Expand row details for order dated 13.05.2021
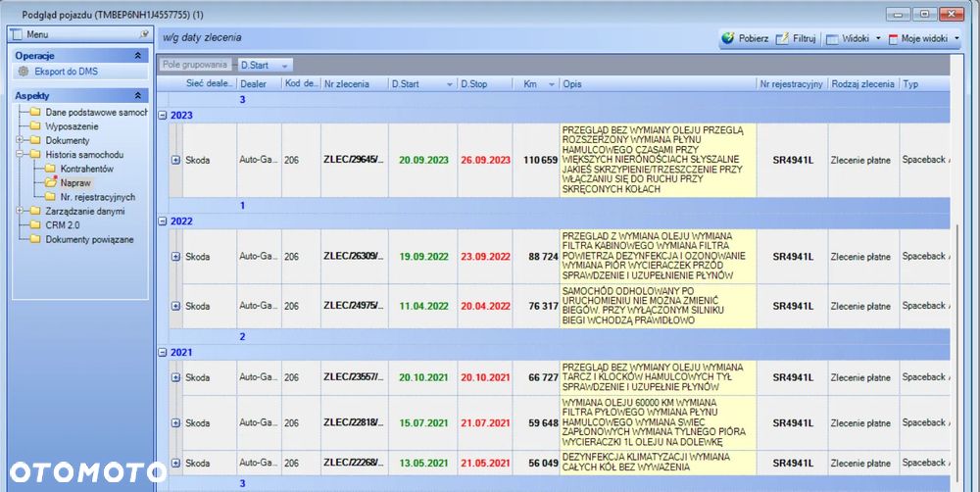 point(175,464)
